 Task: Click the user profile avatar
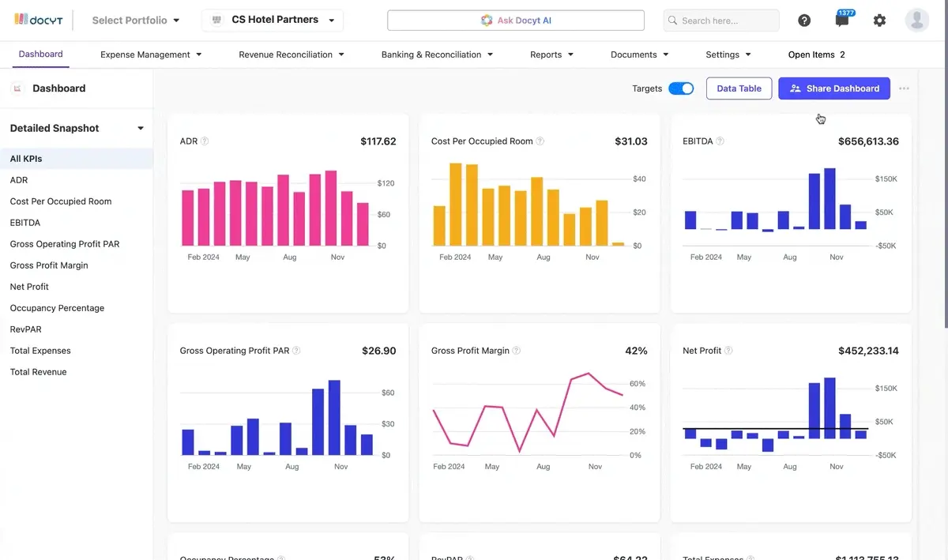pyautogui.click(x=917, y=21)
